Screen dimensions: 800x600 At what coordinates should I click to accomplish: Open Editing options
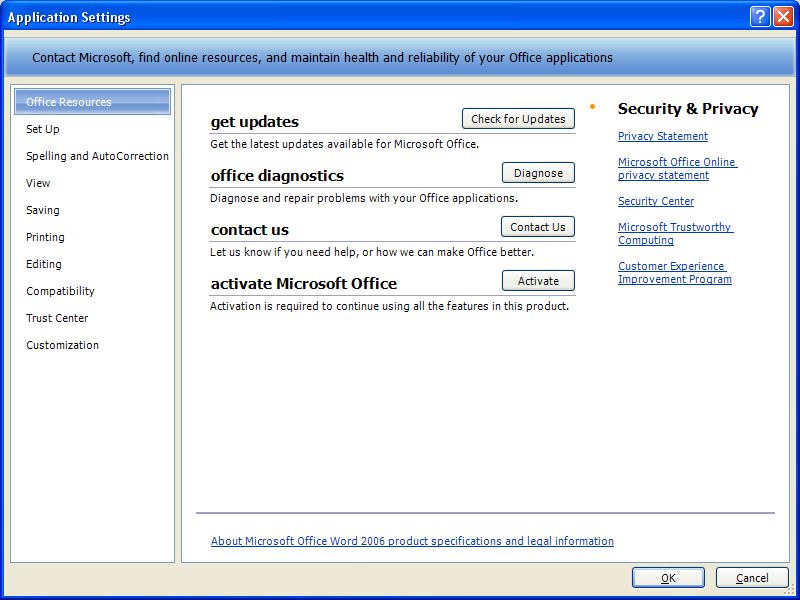44,264
